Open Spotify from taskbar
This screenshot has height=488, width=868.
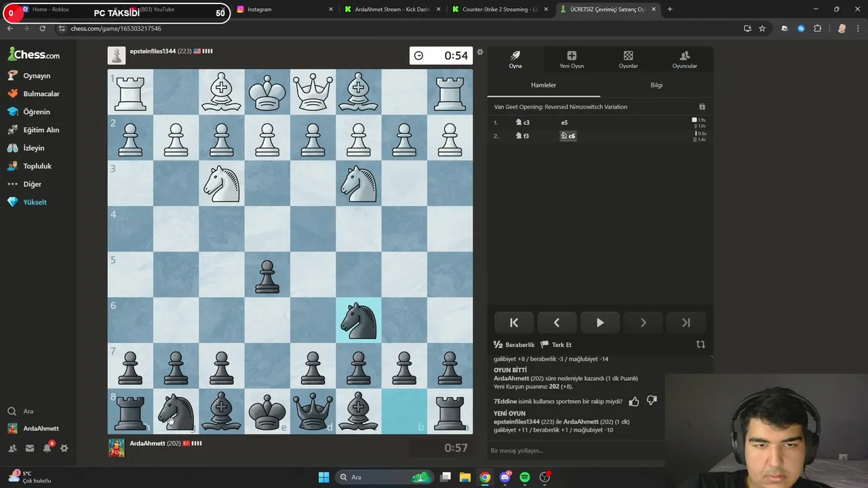pos(525,477)
